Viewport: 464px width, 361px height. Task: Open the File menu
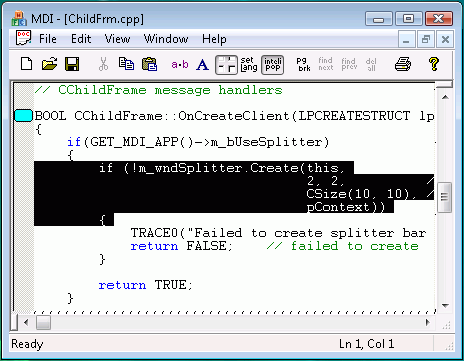pyautogui.click(x=48, y=39)
